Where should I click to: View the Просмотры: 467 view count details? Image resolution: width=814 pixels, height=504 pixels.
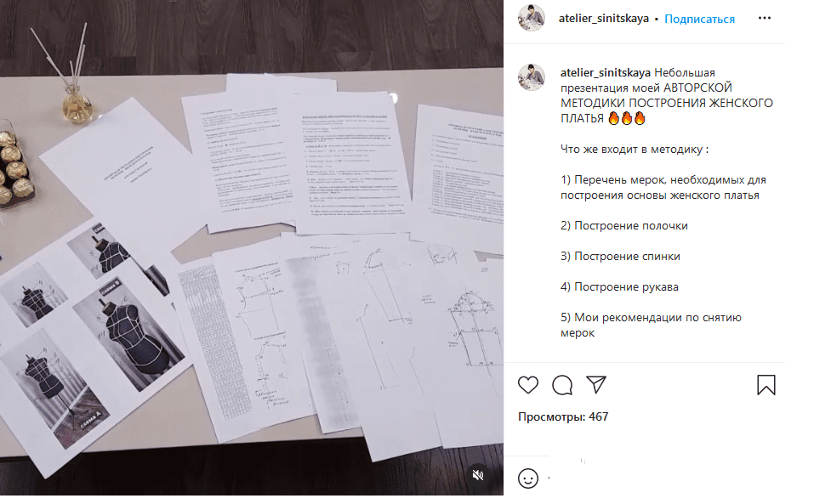pyautogui.click(x=563, y=417)
